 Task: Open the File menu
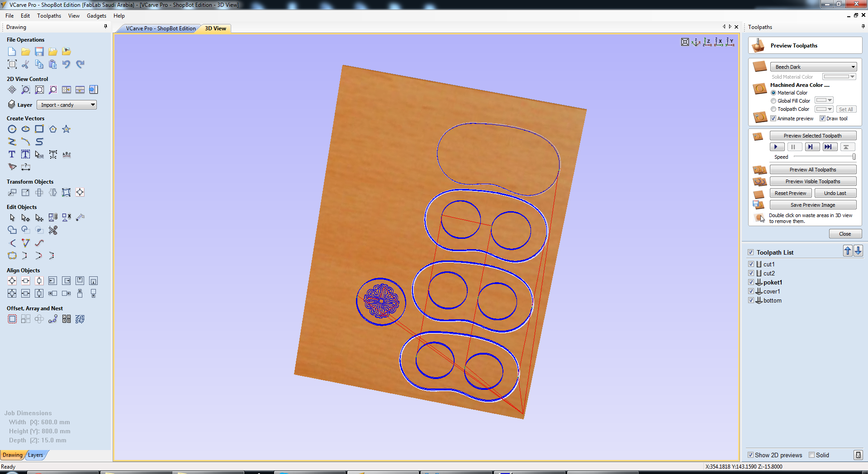point(9,16)
